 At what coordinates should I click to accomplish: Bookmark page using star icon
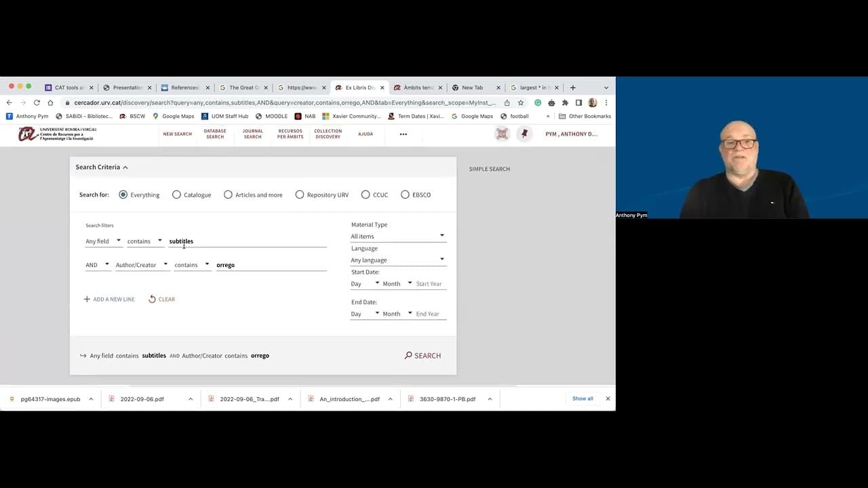pyautogui.click(x=521, y=103)
